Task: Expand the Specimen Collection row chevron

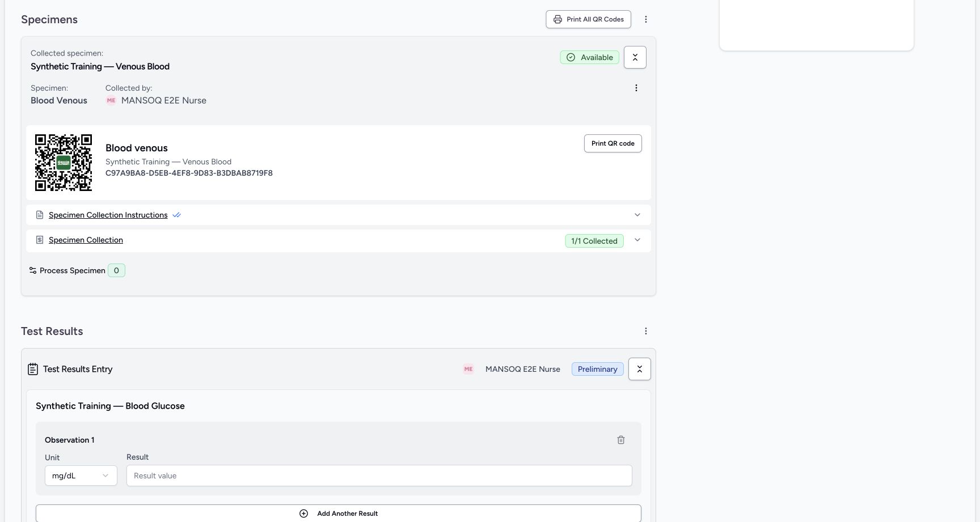Action: pos(637,240)
